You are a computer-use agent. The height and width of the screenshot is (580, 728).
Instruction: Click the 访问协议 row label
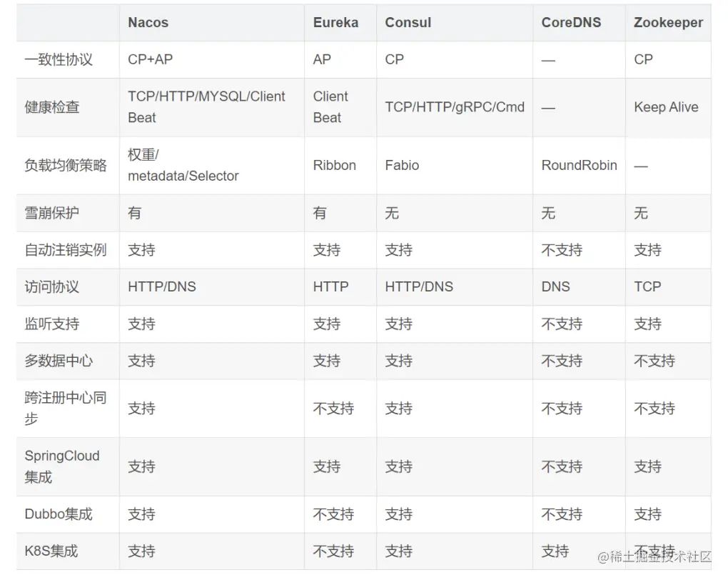tap(52, 286)
